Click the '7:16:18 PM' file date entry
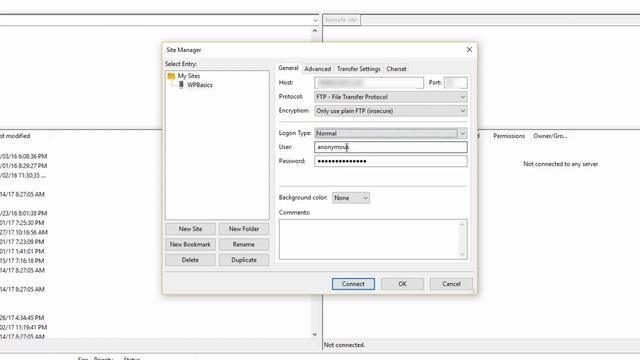The width and height of the screenshot is (640, 360). click(22, 261)
